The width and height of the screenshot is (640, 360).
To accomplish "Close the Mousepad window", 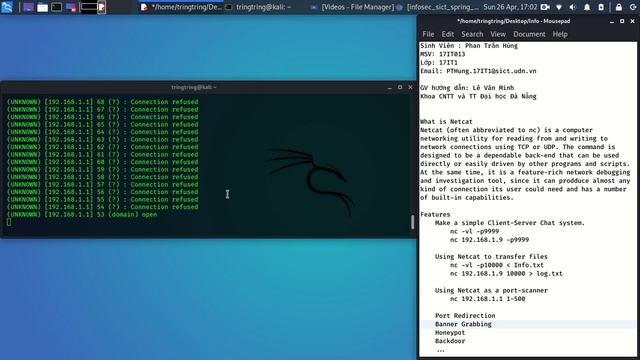I will coord(632,21).
